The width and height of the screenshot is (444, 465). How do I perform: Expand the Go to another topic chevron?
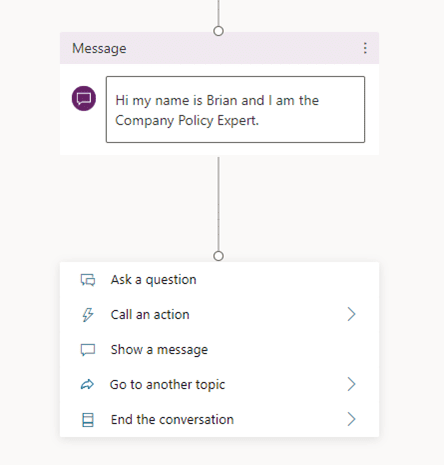pos(351,384)
